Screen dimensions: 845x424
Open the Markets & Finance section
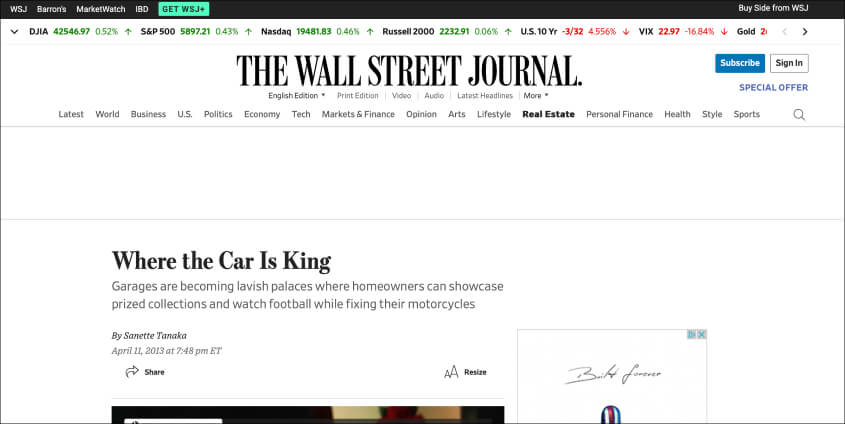pyautogui.click(x=358, y=114)
